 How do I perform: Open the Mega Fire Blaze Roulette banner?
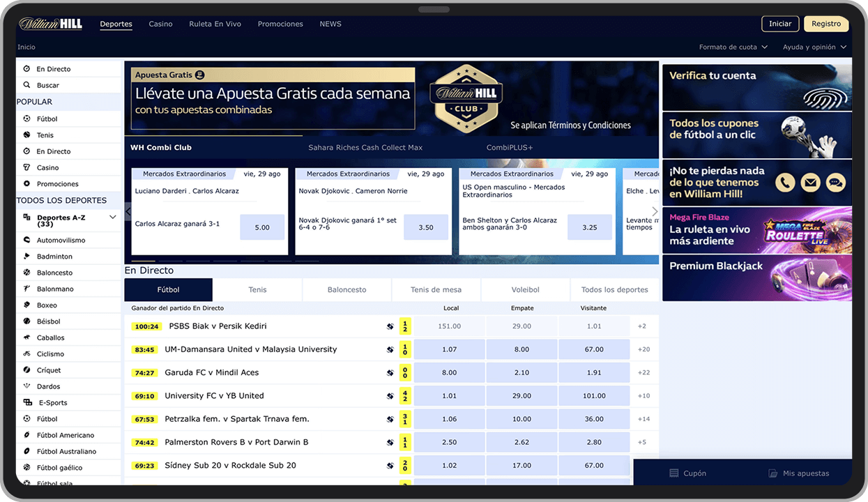click(x=757, y=230)
